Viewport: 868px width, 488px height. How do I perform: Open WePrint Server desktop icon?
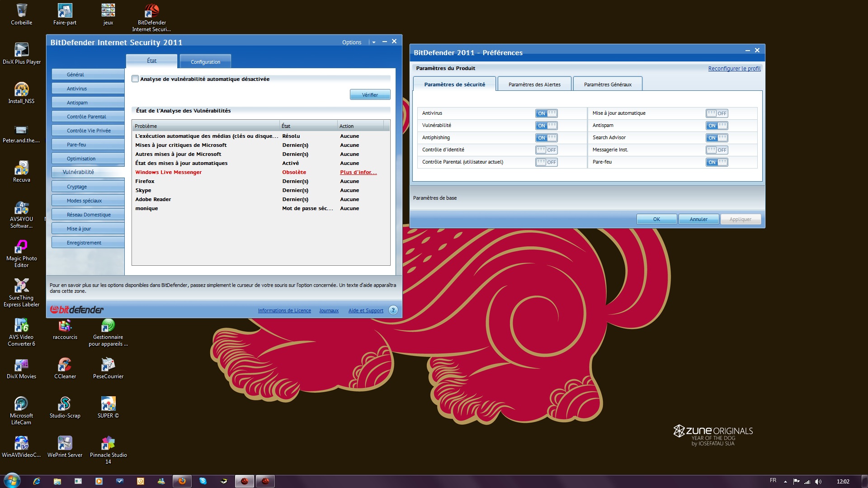(65, 446)
